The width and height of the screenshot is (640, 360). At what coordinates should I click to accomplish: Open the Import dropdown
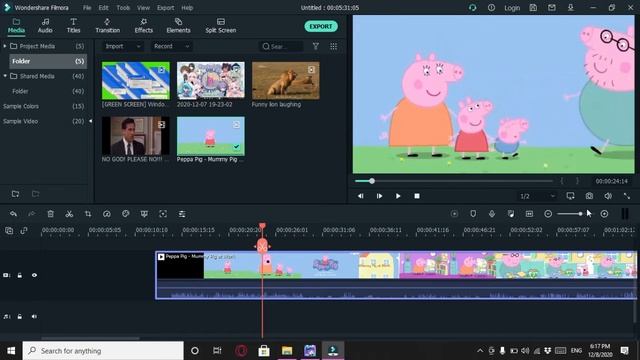pos(122,47)
